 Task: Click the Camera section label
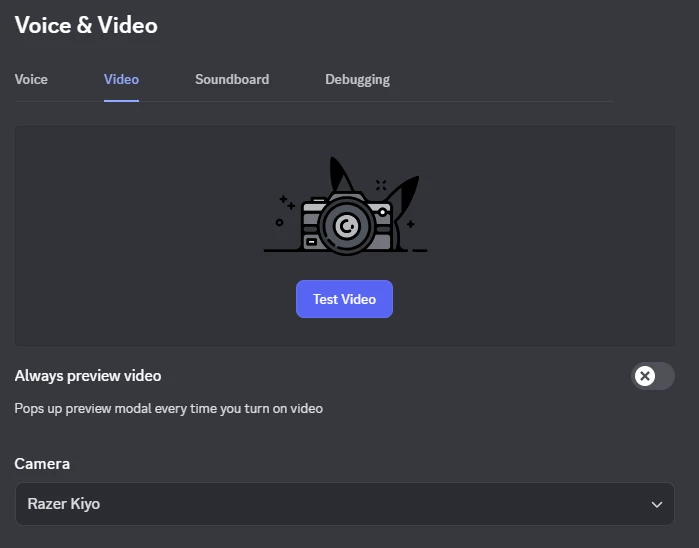point(42,464)
